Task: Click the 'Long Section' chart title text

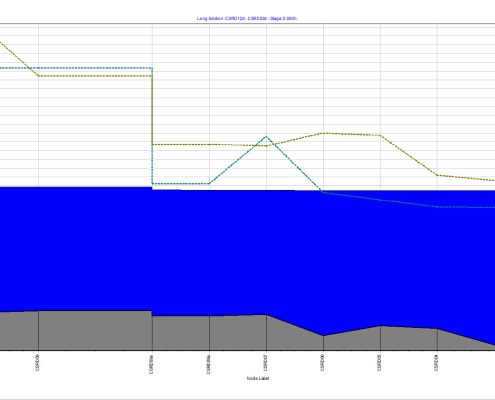Action: (x=247, y=18)
